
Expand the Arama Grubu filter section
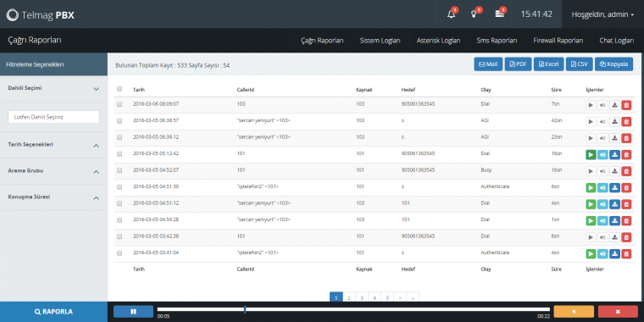click(53, 171)
